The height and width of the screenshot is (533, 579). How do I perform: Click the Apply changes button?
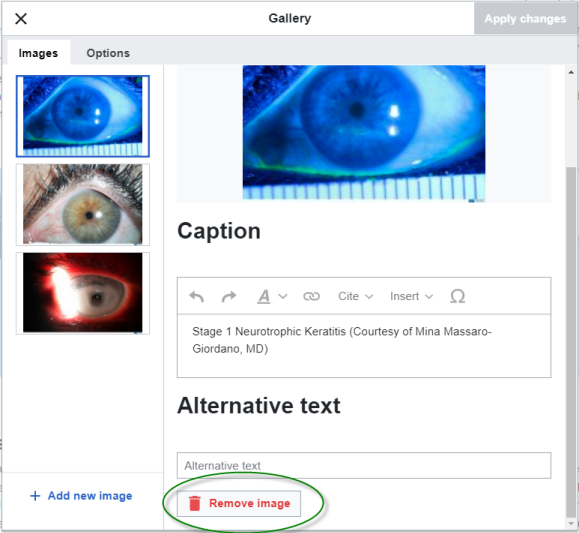point(525,18)
